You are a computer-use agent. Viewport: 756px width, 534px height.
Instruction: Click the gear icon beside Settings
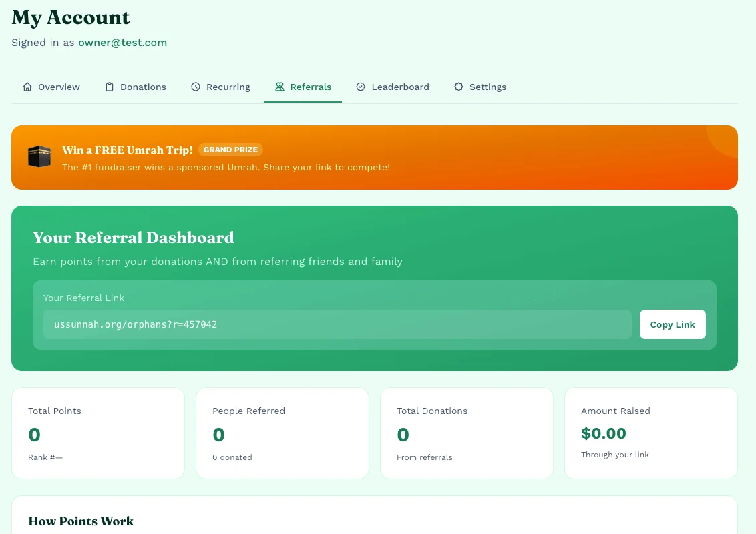[459, 87]
